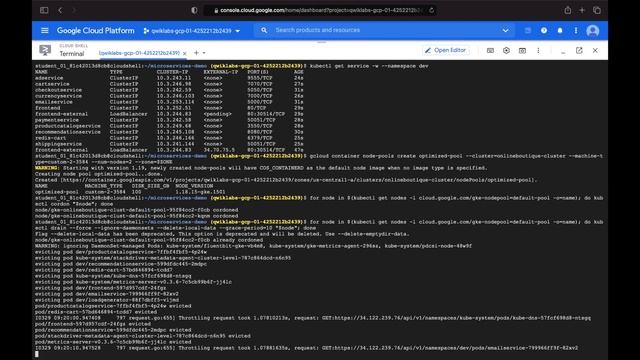Screen dimensions: 640x360
Task: Activate Cloud Shell from the header
Action: [x=528, y=31]
